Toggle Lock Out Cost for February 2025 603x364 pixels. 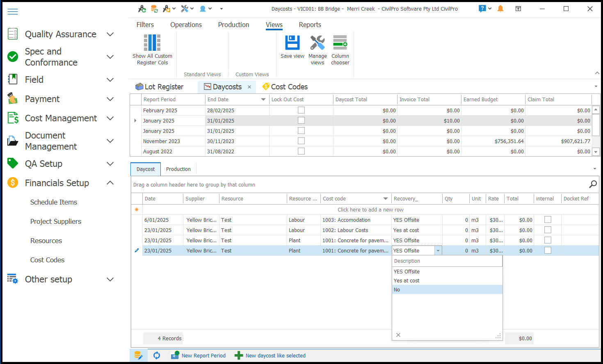pyautogui.click(x=301, y=110)
